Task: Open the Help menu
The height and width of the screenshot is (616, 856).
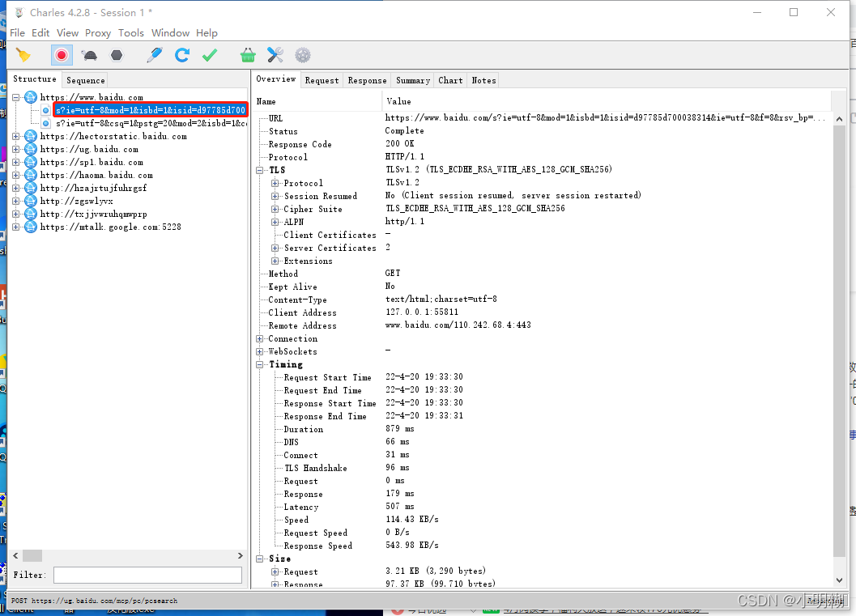Action: click(x=207, y=32)
